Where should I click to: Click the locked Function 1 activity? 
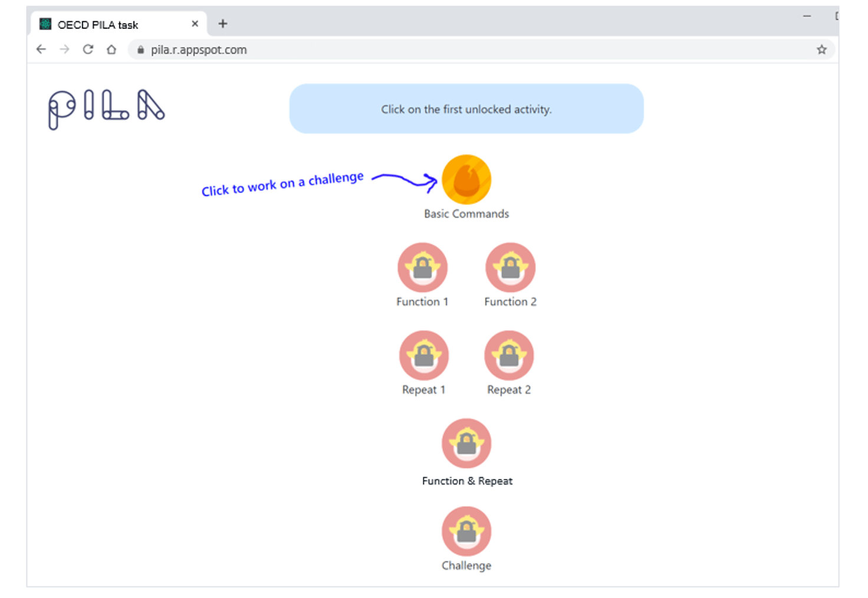pyautogui.click(x=422, y=267)
